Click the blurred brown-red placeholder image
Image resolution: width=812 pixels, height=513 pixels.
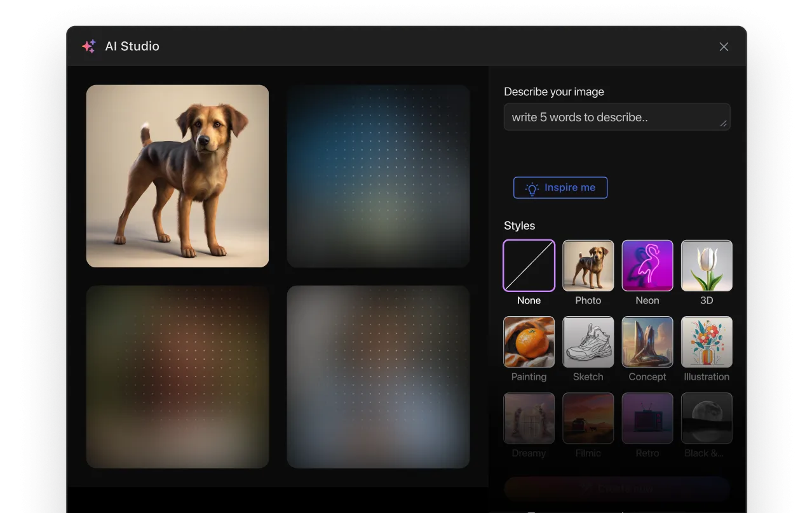[177, 376]
